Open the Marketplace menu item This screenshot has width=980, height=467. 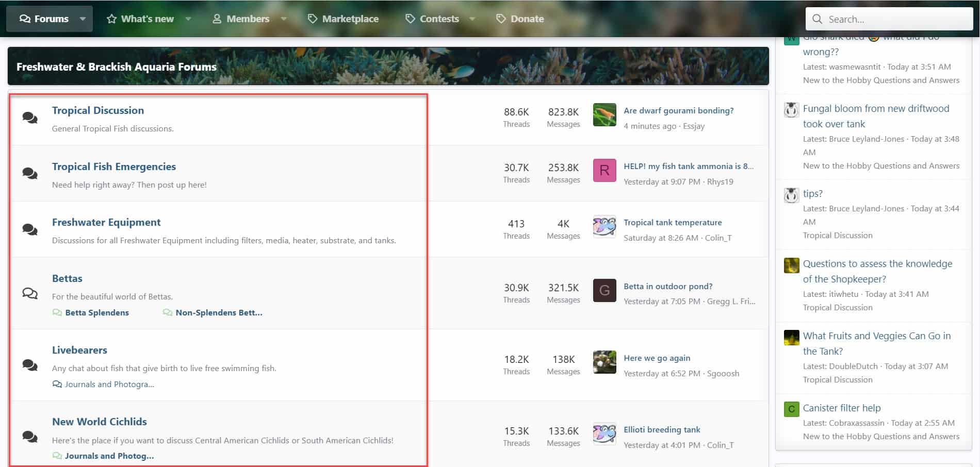click(x=350, y=19)
